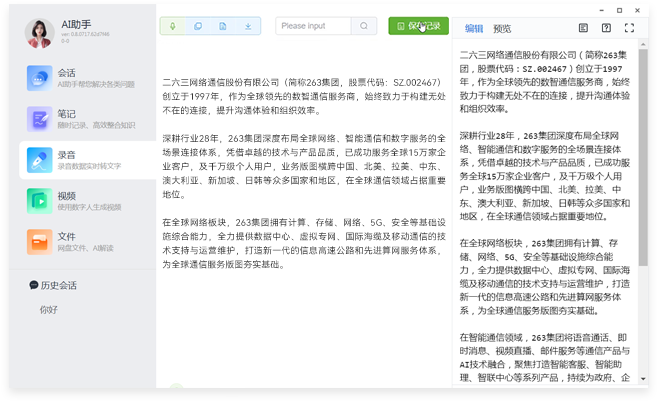Viewport: 659px width, 403px height.
Task: Toggle fullscreen for the editor panel
Action: [x=630, y=28]
